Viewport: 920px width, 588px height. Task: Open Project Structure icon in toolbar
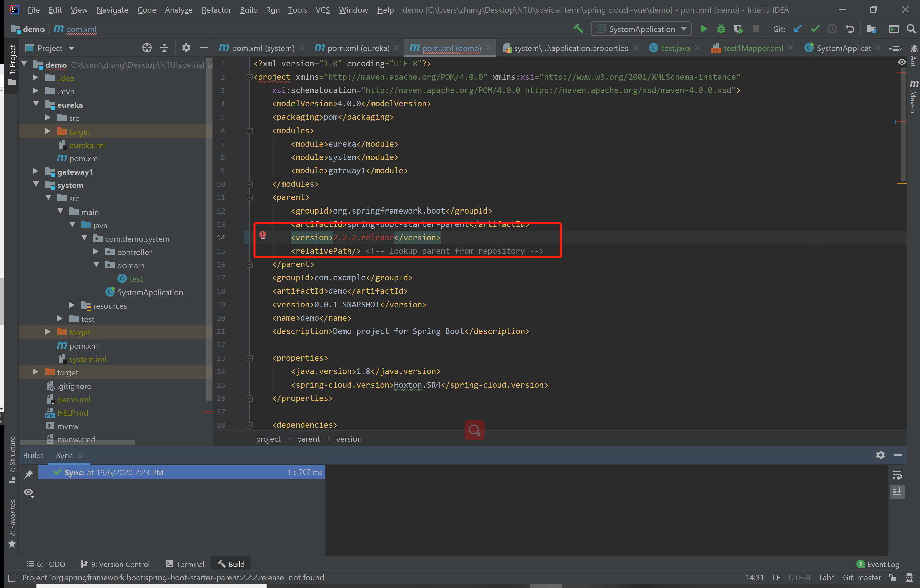tap(871, 29)
